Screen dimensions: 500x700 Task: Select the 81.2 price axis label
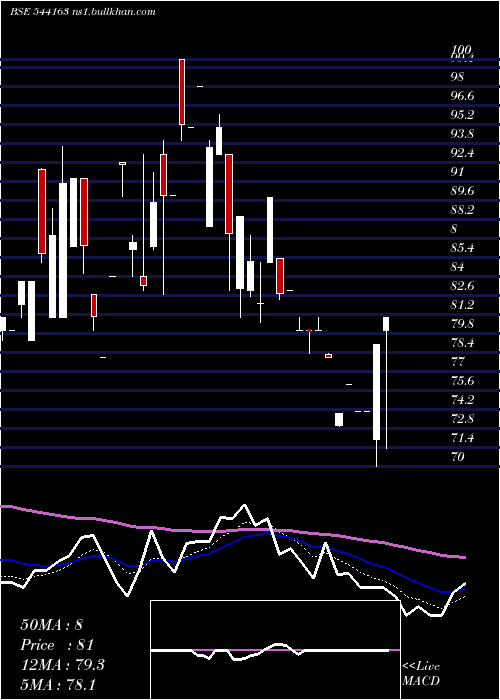coord(462,305)
